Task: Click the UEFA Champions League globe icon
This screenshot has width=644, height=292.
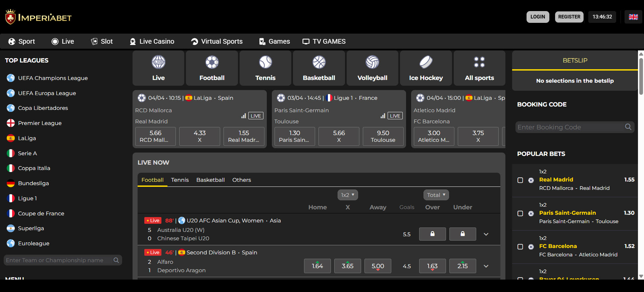Action: pyautogui.click(x=11, y=78)
